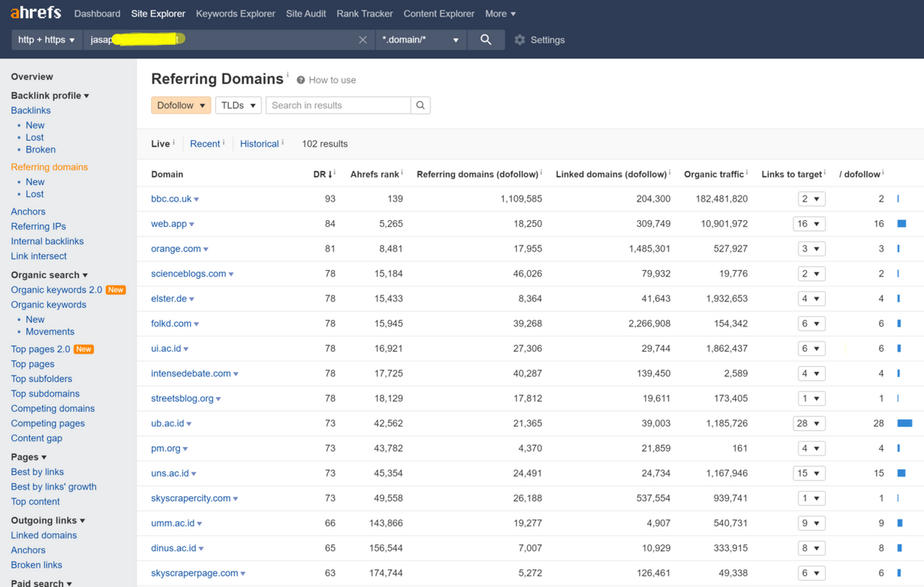Open the Dashboard menu item
924x587 pixels.
click(x=98, y=13)
